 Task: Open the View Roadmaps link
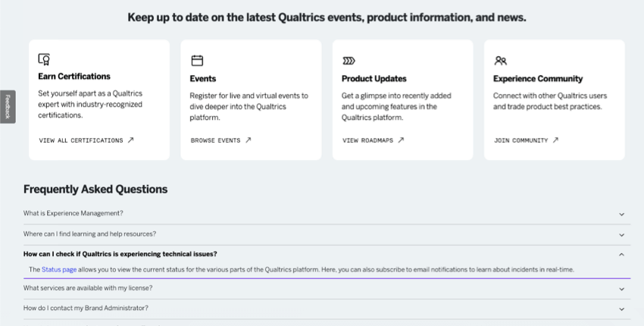point(367,140)
